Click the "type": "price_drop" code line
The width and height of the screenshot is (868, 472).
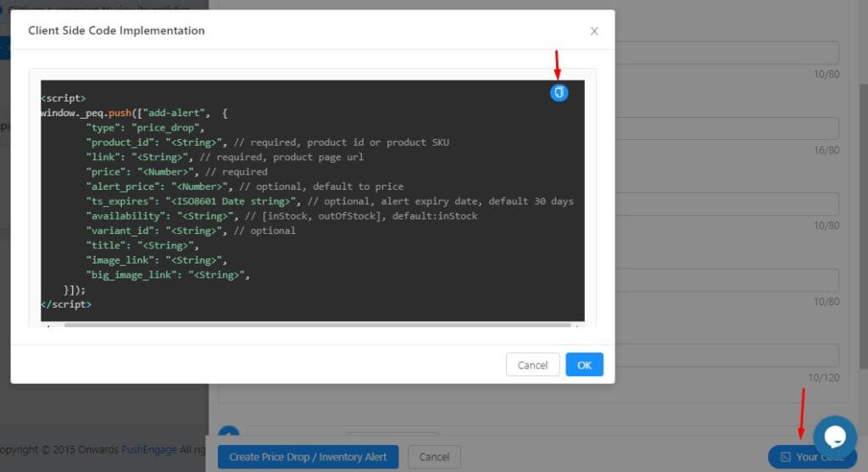point(145,128)
